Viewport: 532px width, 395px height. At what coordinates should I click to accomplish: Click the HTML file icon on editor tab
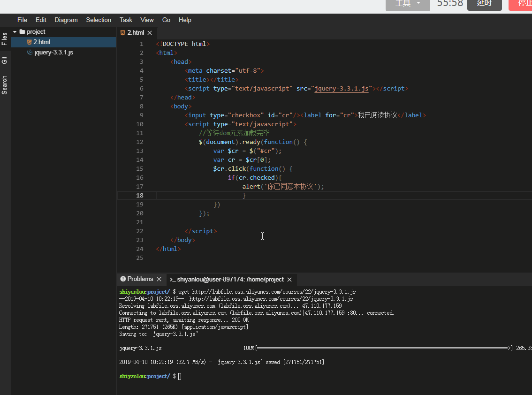pyautogui.click(x=122, y=32)
